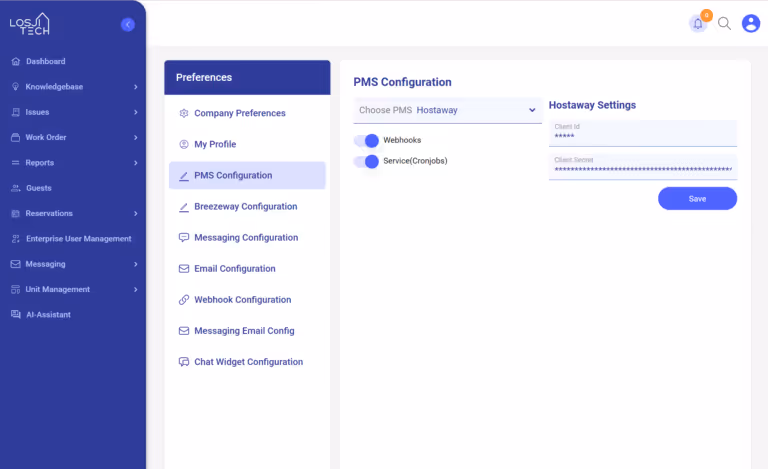768x469 pixels.
Task: Select Webhook Configuration in preferences
Action: tap(247, 300)
